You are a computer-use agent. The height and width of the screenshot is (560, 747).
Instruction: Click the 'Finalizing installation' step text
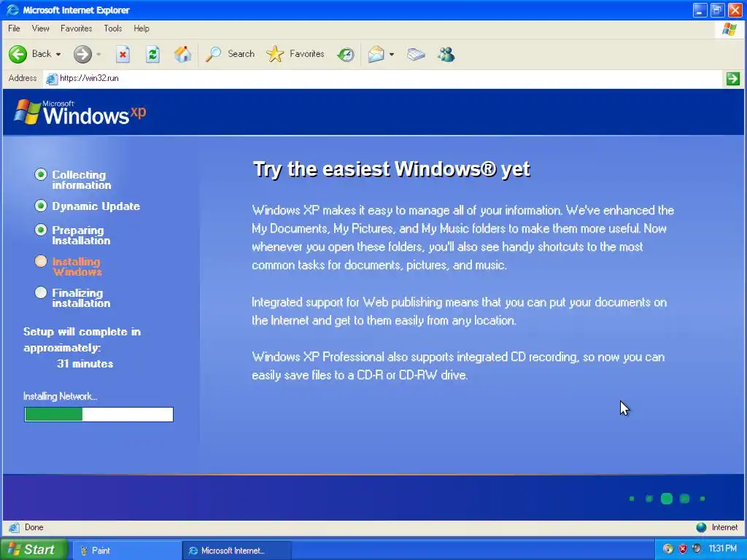(x=81, y=298)
